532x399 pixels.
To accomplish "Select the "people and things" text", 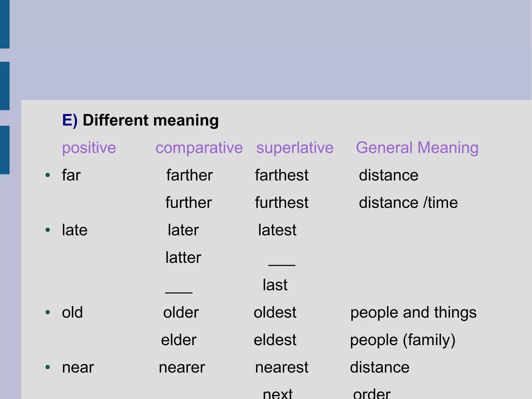I will [x=413, y=312].
